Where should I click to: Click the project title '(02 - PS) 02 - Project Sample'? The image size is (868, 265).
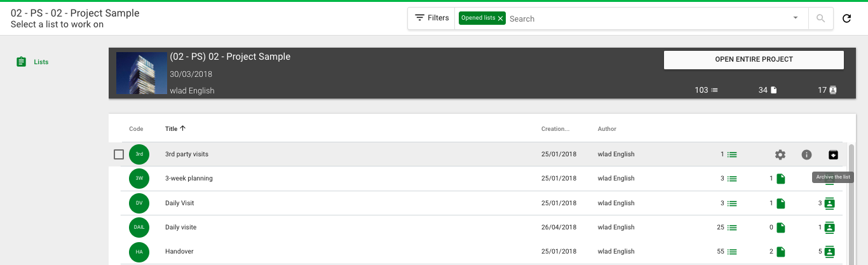pyautogui.click(x=230, y=57)
